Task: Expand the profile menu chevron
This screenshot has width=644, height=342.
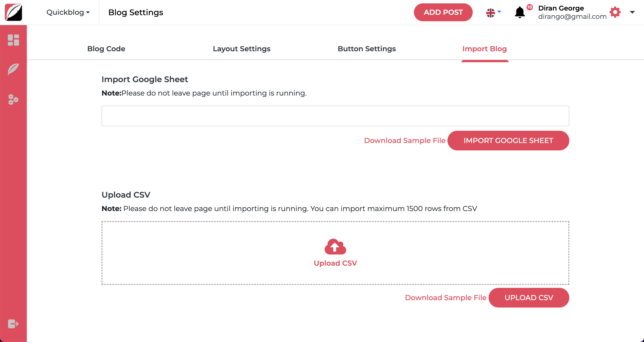Action: (633, 12)
